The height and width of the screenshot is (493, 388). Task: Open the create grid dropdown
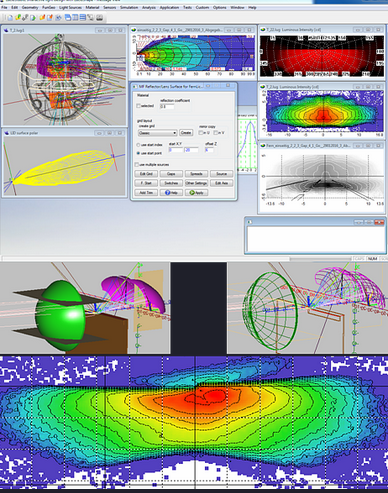(157, 133)
